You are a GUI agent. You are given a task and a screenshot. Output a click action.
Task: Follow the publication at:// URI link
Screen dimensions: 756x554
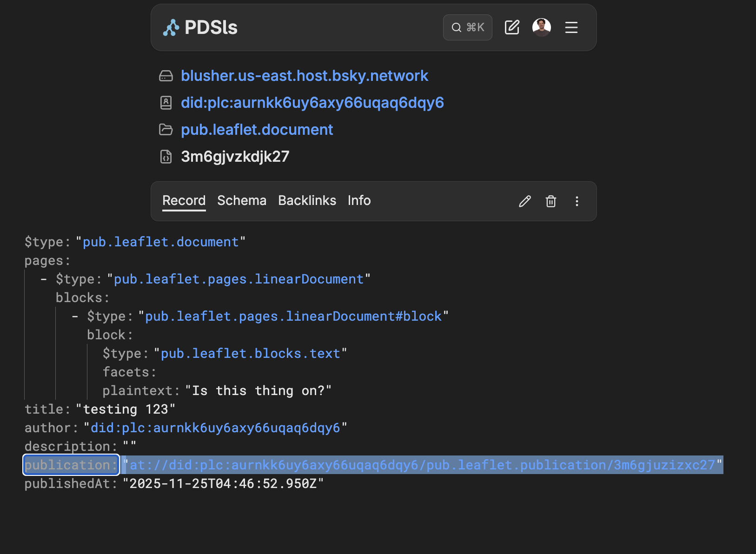pyautogui.click(x=422, y=465)
